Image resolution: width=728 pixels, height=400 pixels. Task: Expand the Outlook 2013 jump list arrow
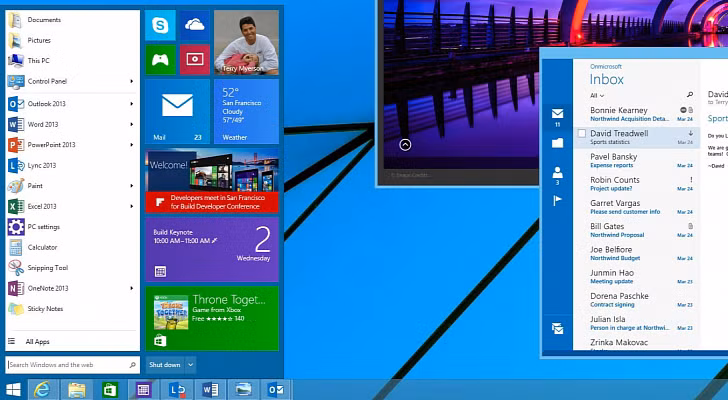[131, 103]
